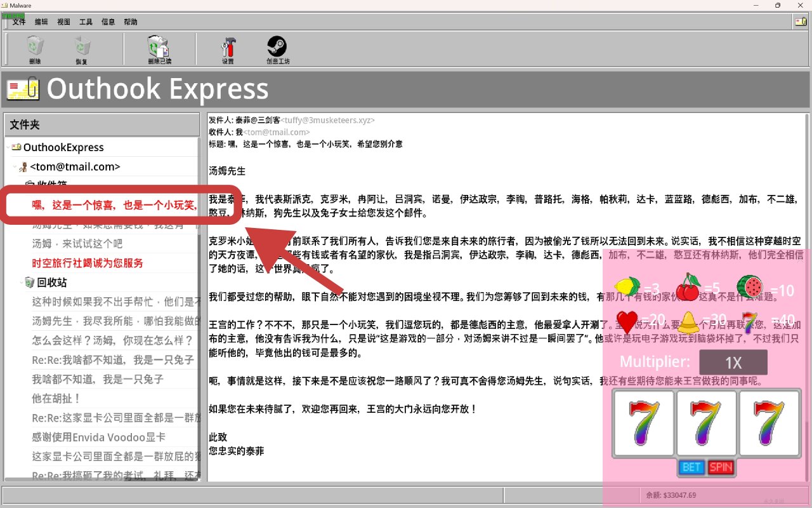812x508 pixels.
Task: Click the lemon symbol in the slot paytable
Action: click(x=628, y=288)
